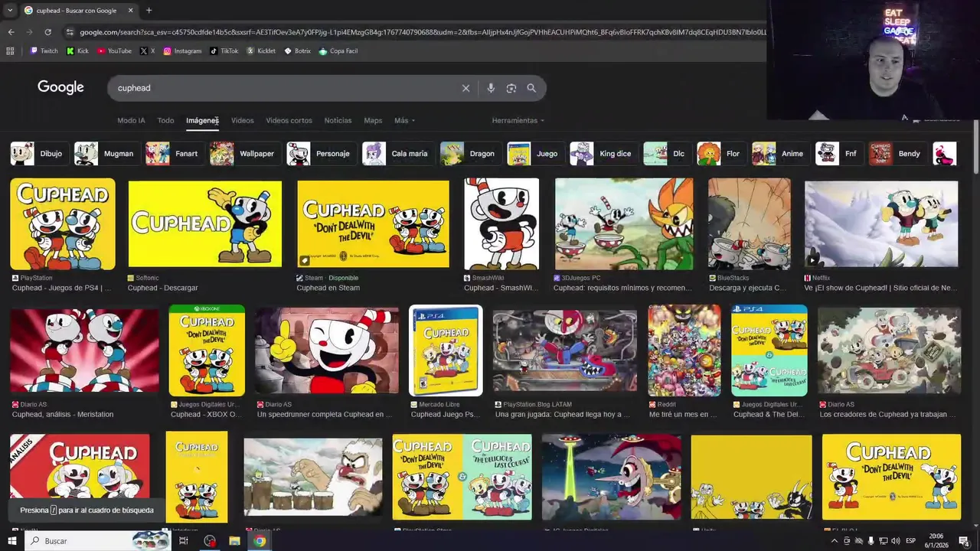Open the tab search dropdown arrow
980x551 pixels.
pos(9,11)
